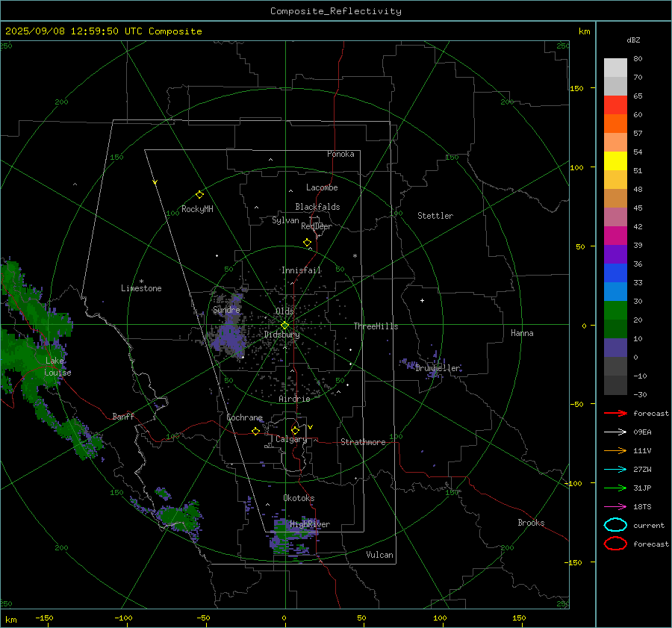Click the Calgary city label

click(x=291, y=439)
